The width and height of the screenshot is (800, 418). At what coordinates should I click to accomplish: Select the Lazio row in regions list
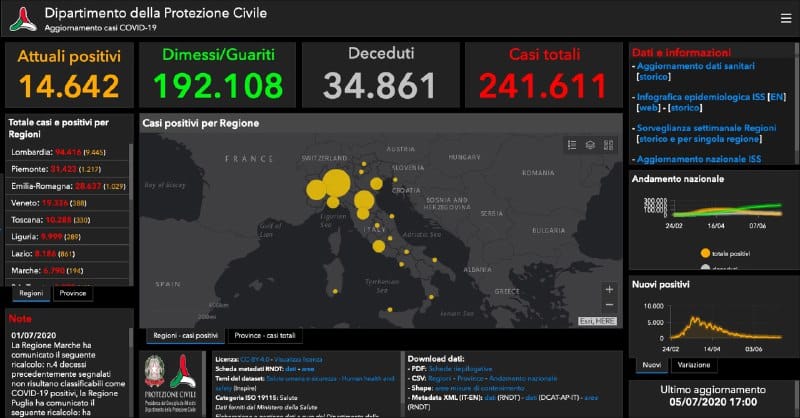(67, 254)
